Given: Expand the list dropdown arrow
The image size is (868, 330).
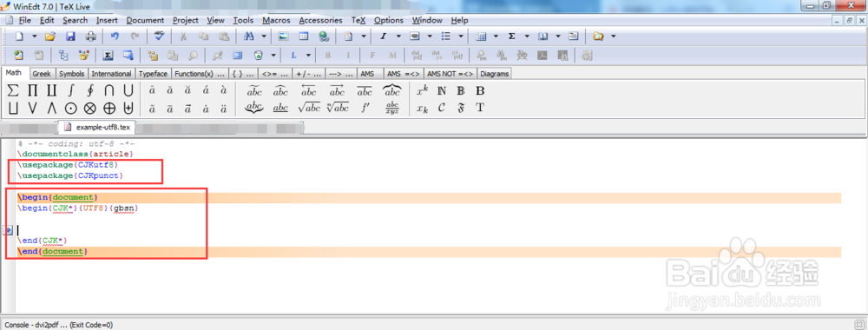Looking at the screenshot, I should coord(461,36).
